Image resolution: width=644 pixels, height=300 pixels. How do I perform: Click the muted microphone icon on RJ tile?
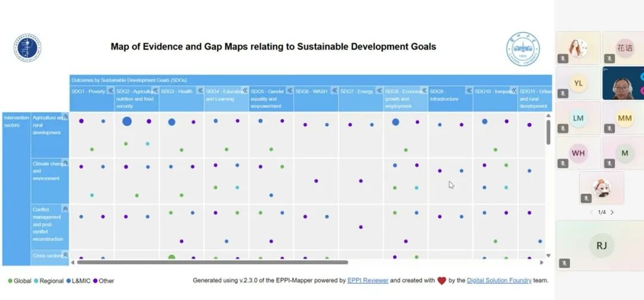point(563,263)
